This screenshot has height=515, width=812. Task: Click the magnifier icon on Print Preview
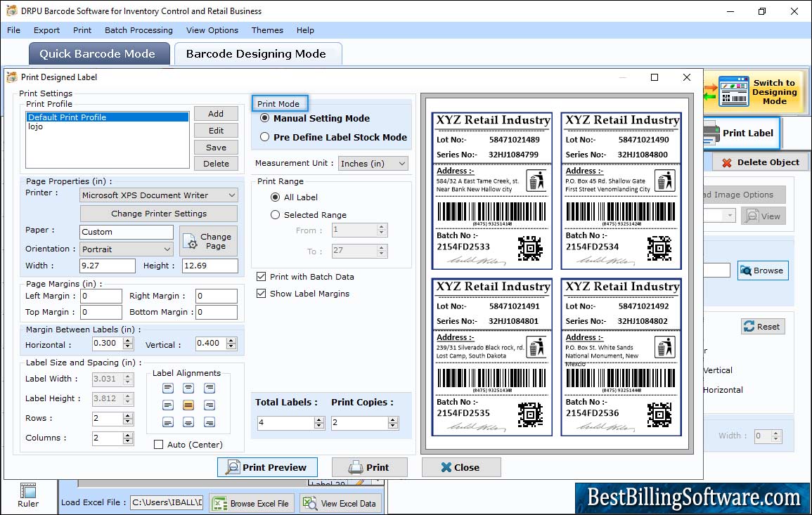click(x=233, y=467)
